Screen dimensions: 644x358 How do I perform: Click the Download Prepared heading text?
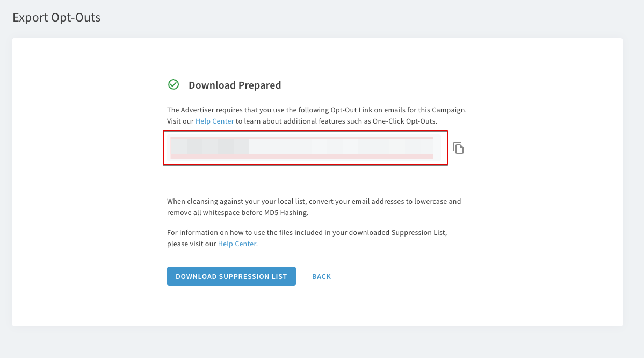click(235, 85)
